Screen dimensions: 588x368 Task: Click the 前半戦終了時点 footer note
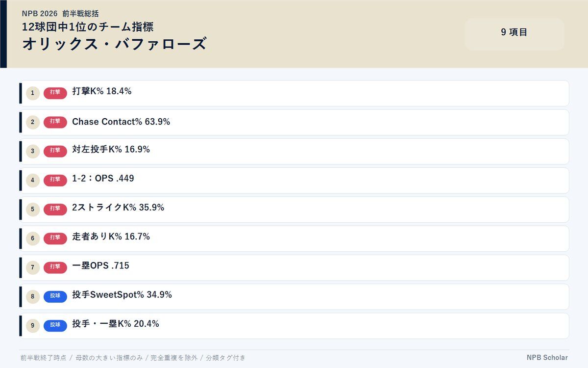[43, 358]
